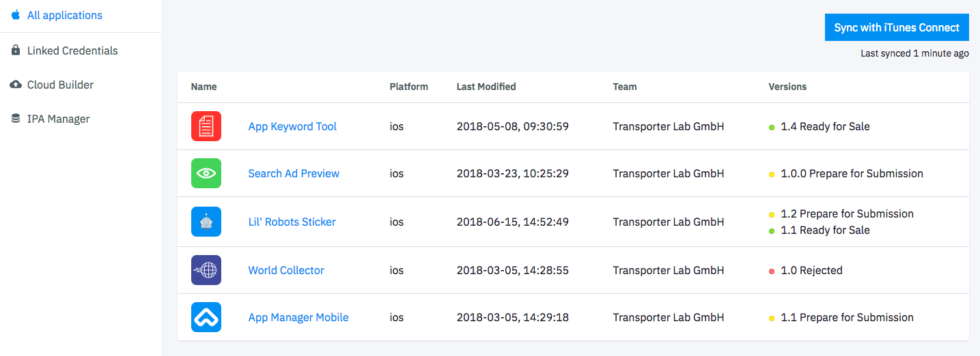Image resolution: width=980 pixels, height=356 pixels.
Task: Select the date 2018-05-08, 09:30:59
Action: 512,126
